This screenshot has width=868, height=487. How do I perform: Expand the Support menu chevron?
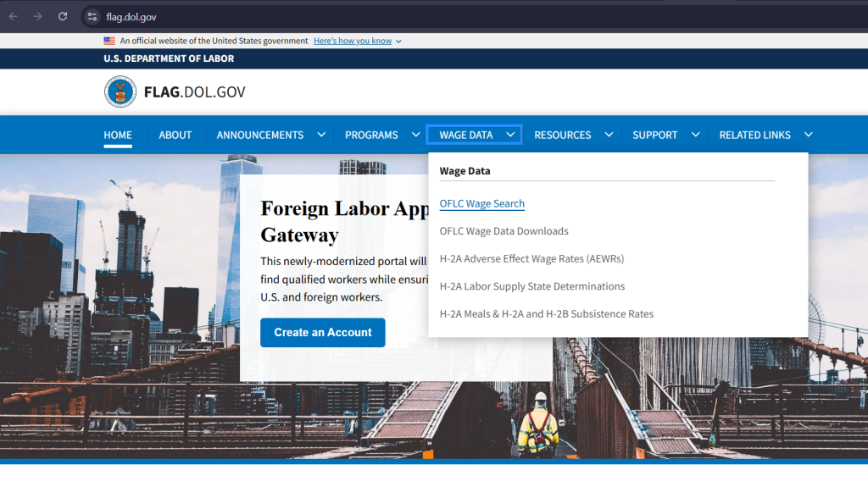(x=695, y=135)
